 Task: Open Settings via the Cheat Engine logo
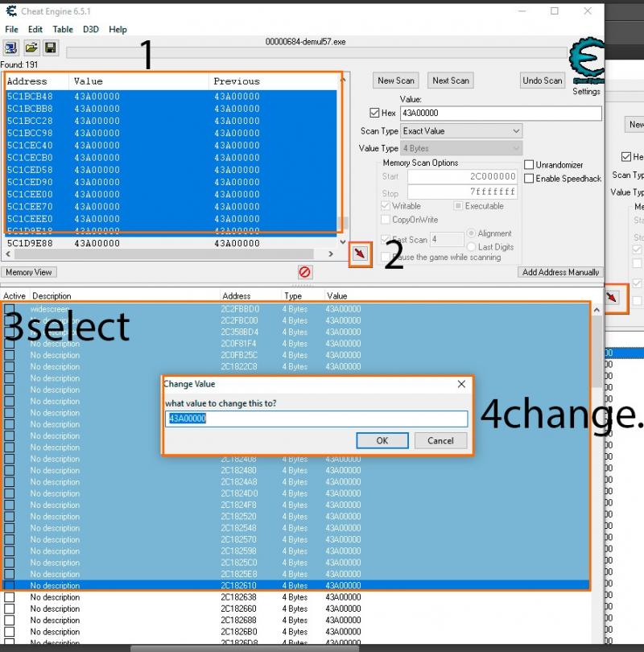586,66
